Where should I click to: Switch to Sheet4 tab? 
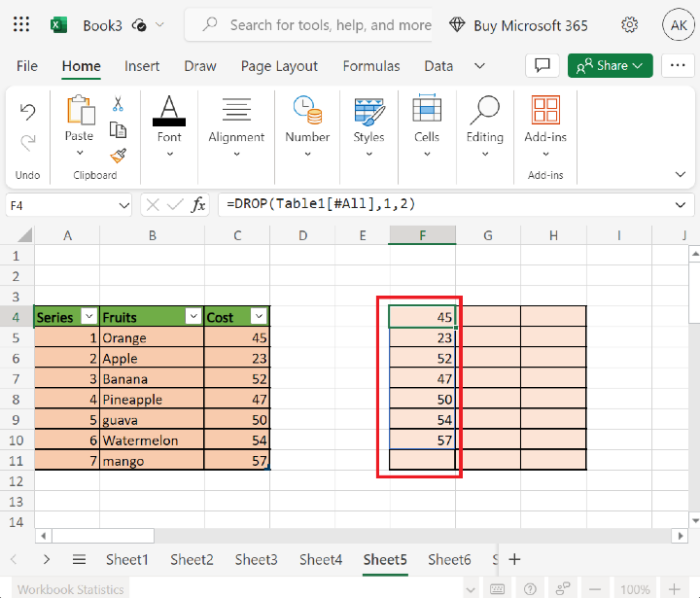click(x=321, y=559)
